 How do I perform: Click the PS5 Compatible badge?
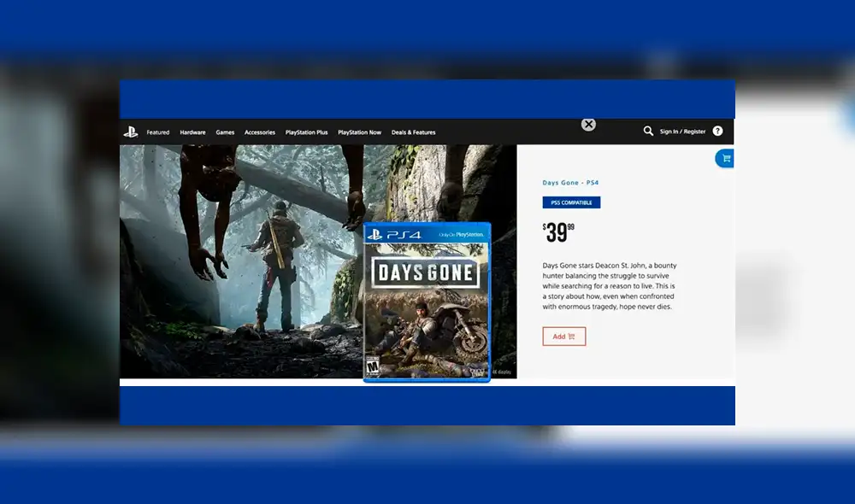pyautogui.click(x=570, y=202)
